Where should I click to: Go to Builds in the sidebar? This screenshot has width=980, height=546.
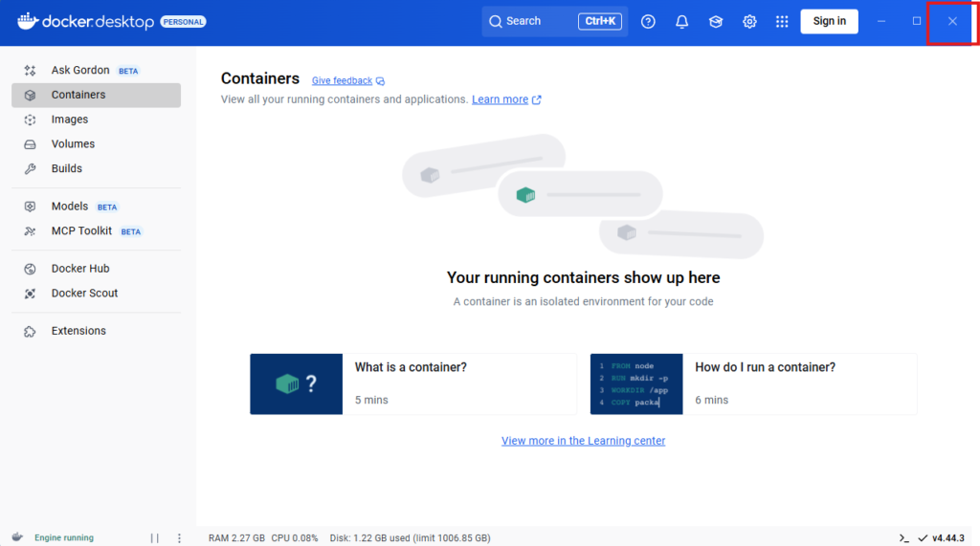[97, 168]
